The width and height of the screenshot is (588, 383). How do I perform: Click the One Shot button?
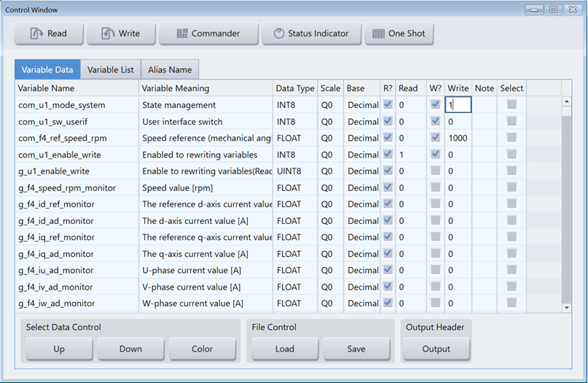[x=399, y=34]
